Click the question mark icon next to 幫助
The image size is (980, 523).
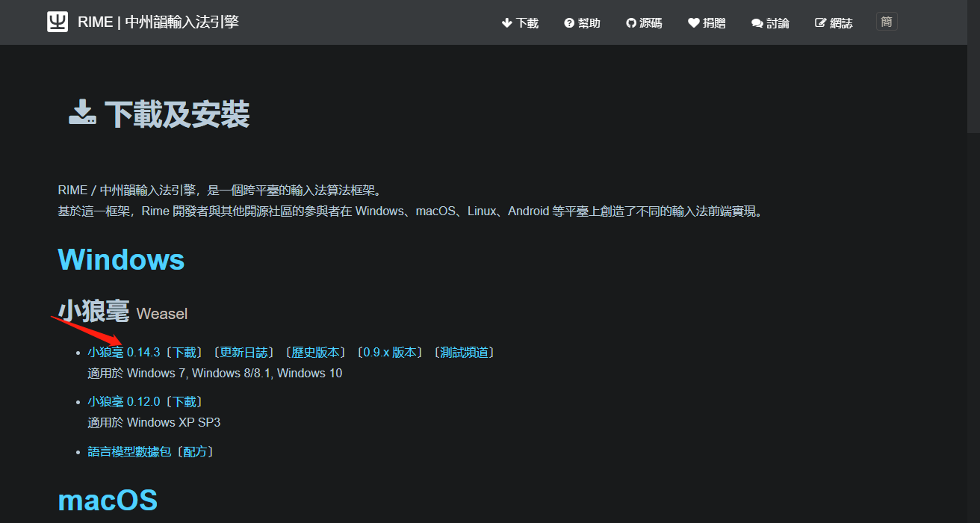coord(568,22)
